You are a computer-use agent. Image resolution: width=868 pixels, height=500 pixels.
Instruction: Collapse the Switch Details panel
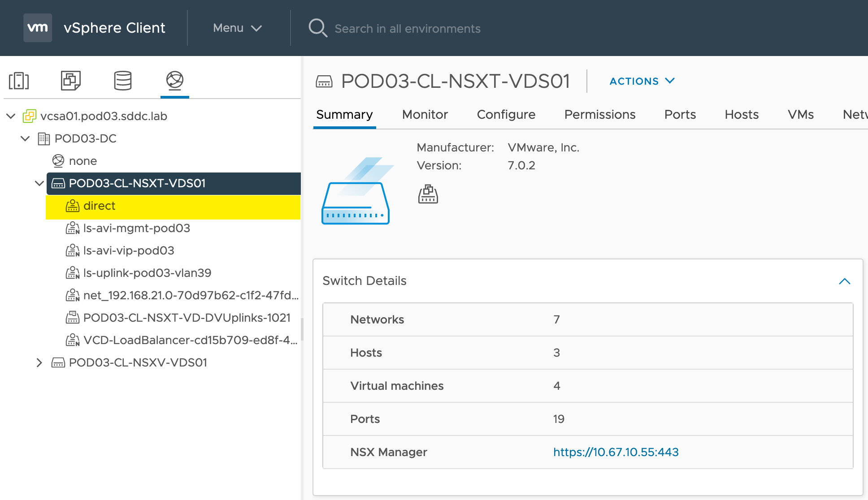844,281
